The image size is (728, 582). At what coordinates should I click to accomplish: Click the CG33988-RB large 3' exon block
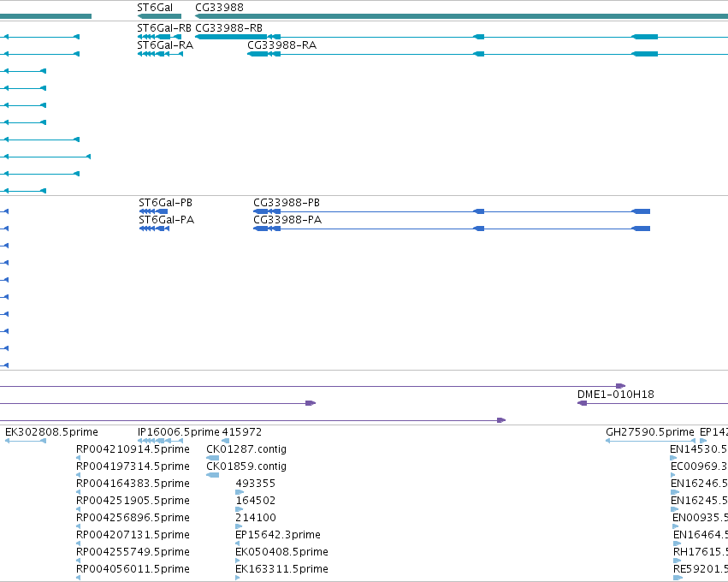click(x=231, y=37)
